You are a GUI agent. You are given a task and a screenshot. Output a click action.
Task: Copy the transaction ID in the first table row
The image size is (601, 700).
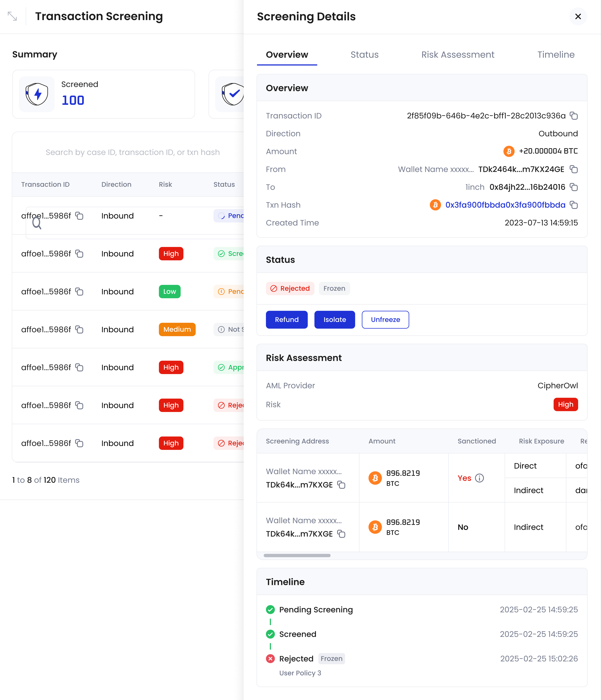click(x=79, y=216)
